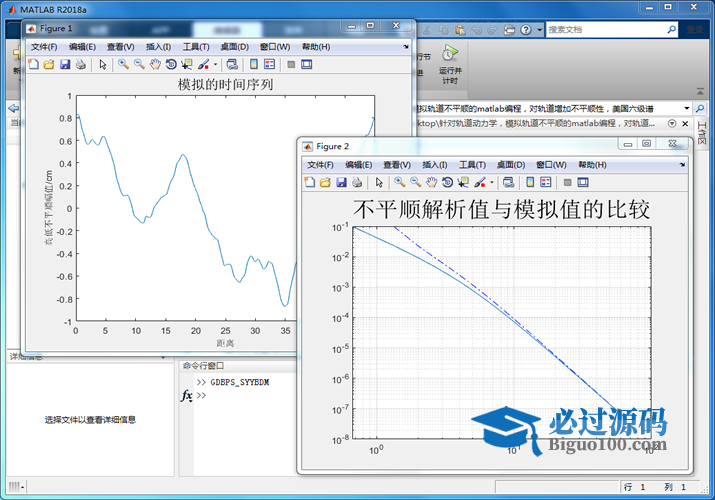Open 编辑(E) menu in Figure 2
Image resolution: width=715 pixels, height=500 pixels.
[x=358, y=165]
